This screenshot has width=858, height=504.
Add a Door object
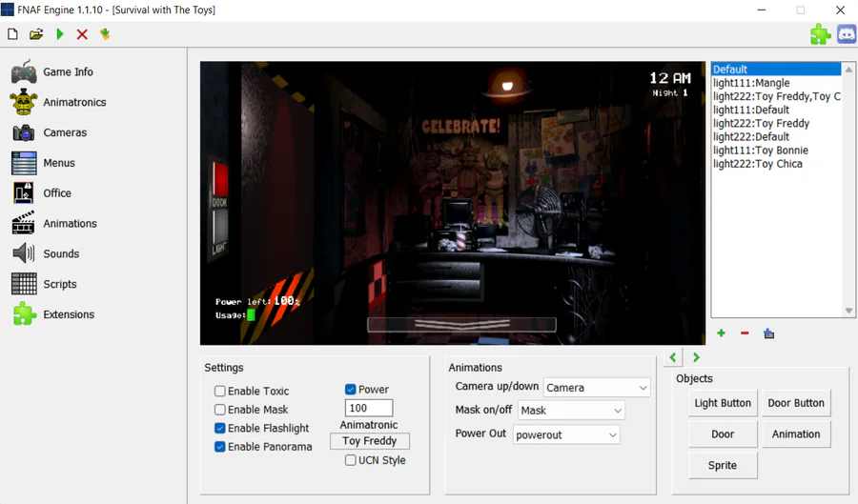click(723, 434)
